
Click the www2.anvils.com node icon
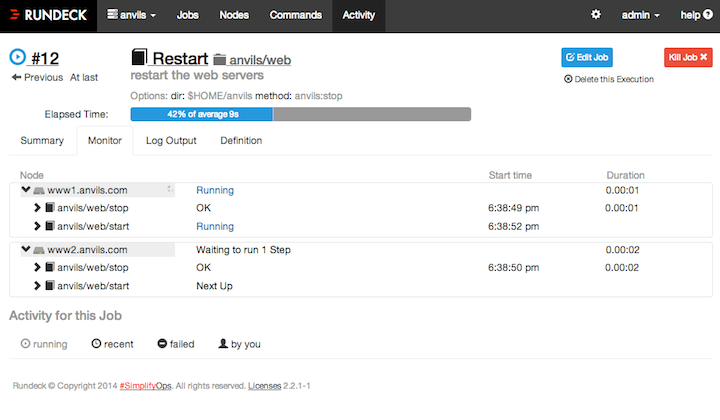[39, 250]
